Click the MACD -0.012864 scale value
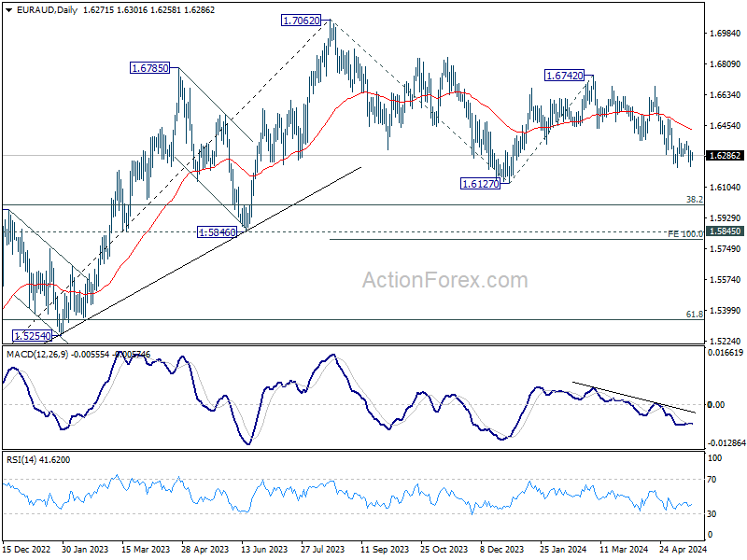 coord(726,443)
